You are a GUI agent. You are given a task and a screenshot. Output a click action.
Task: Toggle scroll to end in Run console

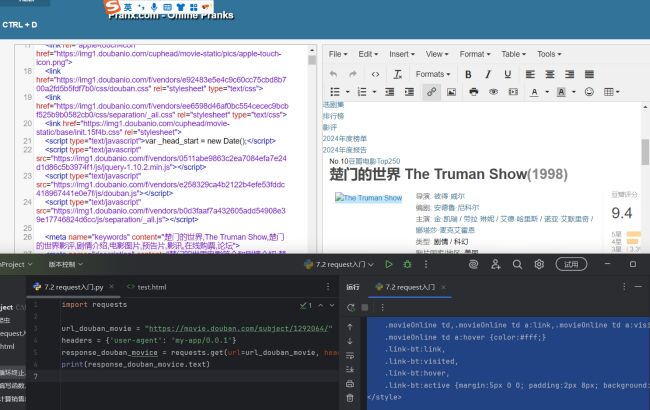tap(350, 369)
